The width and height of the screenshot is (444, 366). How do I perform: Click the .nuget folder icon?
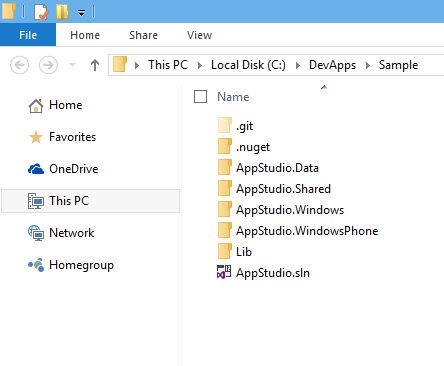225,146
